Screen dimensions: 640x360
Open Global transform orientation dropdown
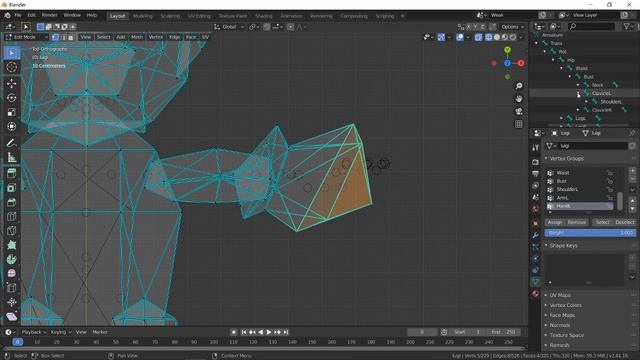[x=229, y=27]
